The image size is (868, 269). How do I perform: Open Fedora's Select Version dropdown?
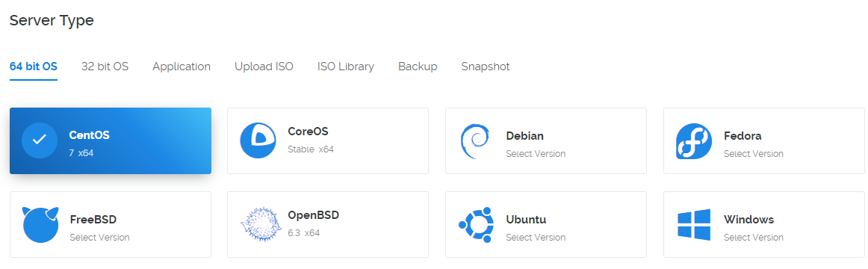754,153
